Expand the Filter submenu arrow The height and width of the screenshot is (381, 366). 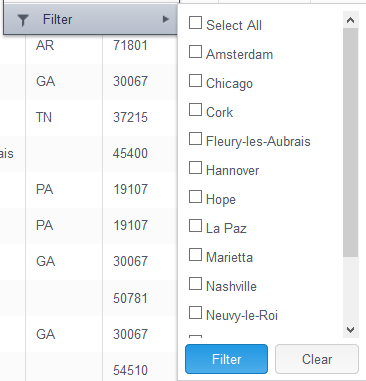coord(165,19)
